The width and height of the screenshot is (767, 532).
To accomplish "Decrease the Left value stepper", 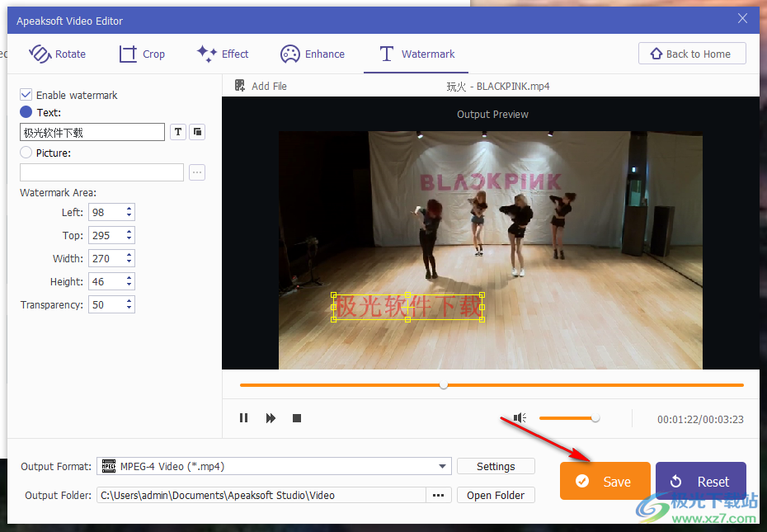I will pos(129,216).
